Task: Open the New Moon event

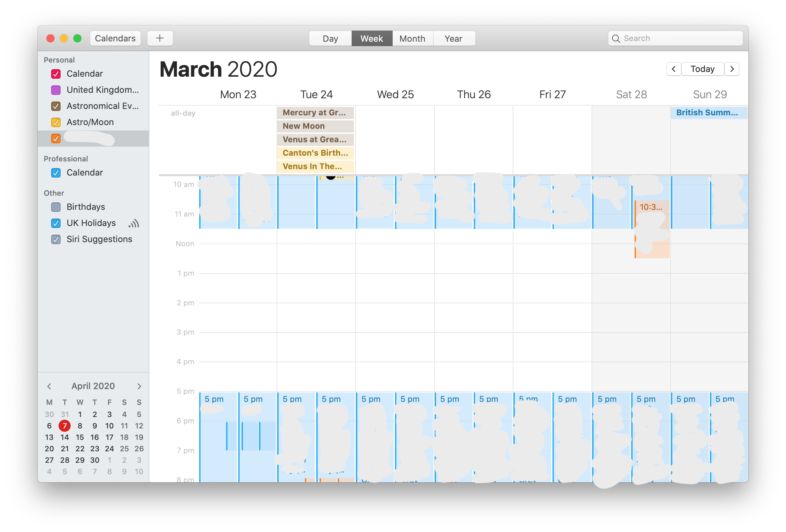Action: (x=315, y=126)
